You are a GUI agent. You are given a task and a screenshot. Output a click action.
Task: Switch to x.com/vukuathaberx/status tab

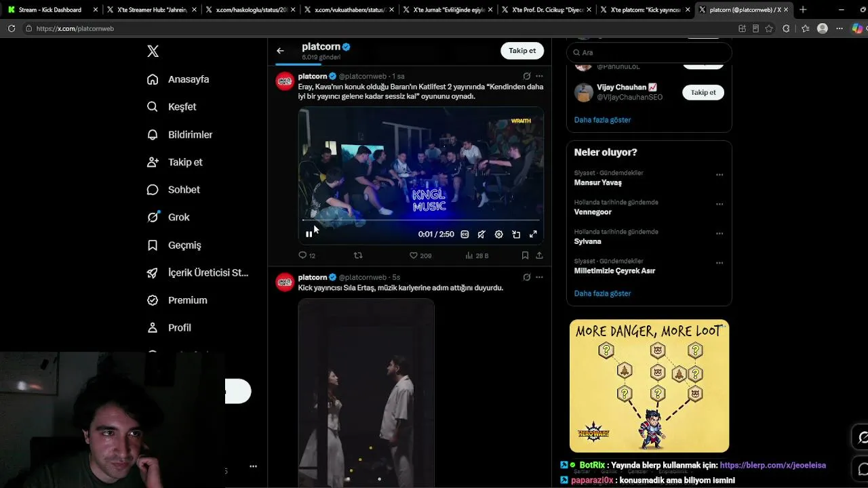coord(348,9)
